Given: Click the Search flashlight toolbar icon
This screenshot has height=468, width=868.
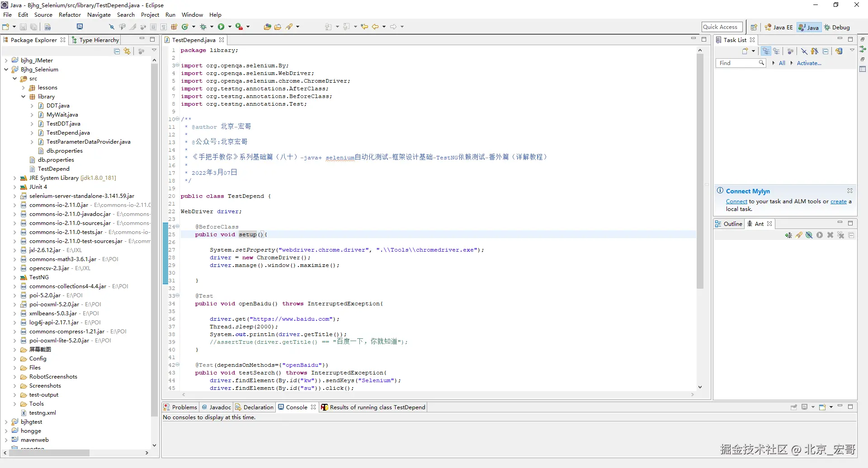Looking at the screenshot, I should (289, 27).
